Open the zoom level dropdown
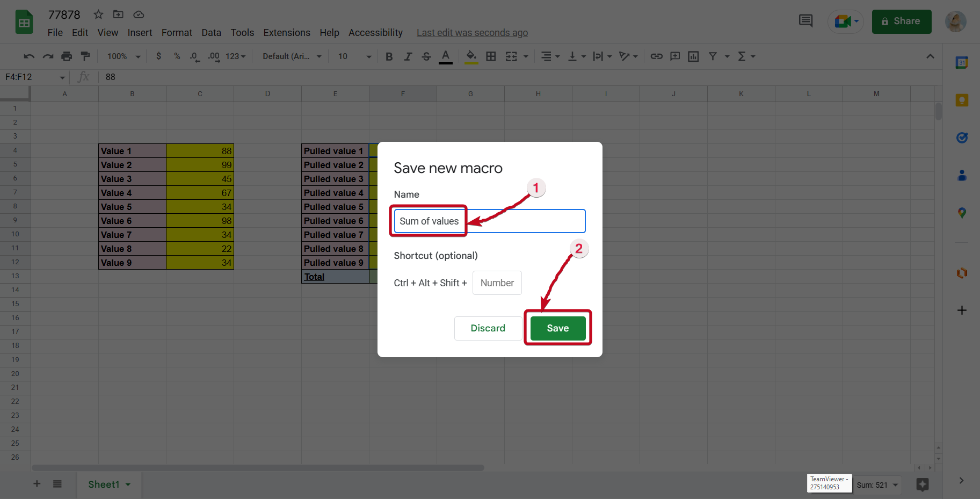 click(x=122, y=56)
